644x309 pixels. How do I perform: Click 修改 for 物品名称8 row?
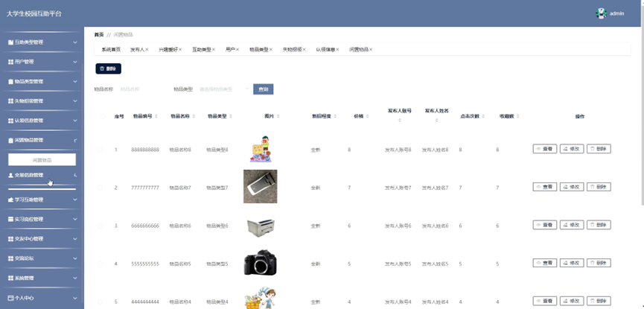[572, 149]
